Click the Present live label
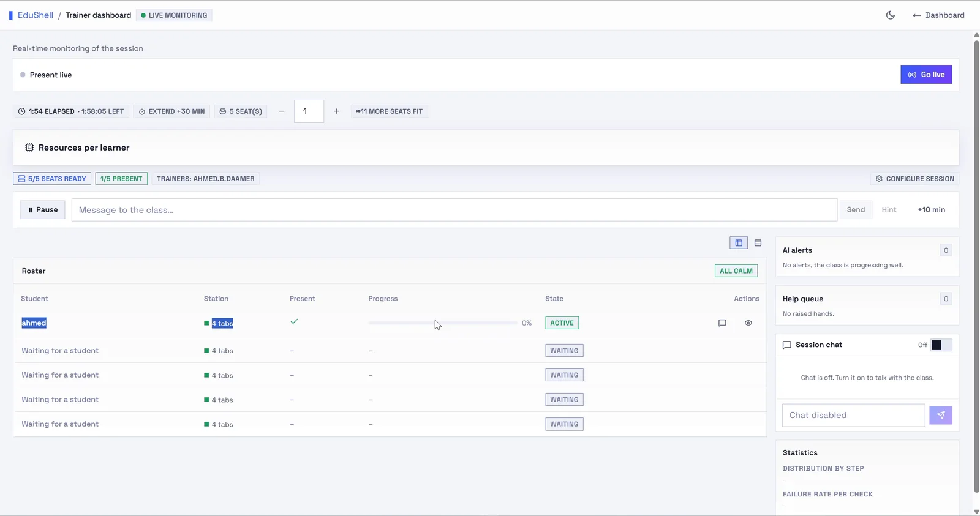 pyautogui.click(x=51, y=75)
